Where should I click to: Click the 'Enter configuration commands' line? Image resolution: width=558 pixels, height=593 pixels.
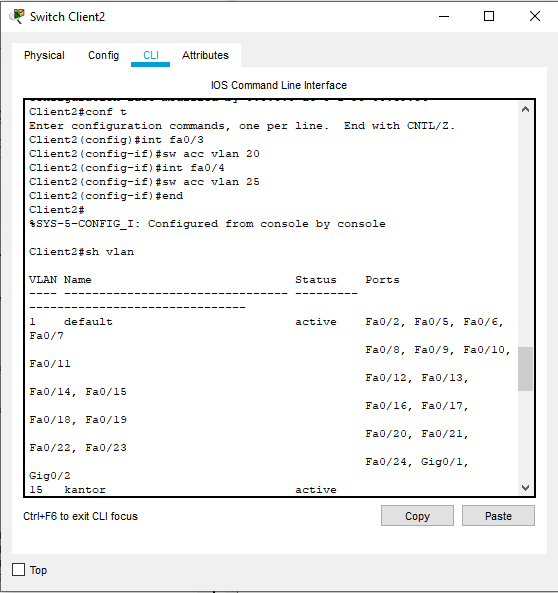[242, 126]
